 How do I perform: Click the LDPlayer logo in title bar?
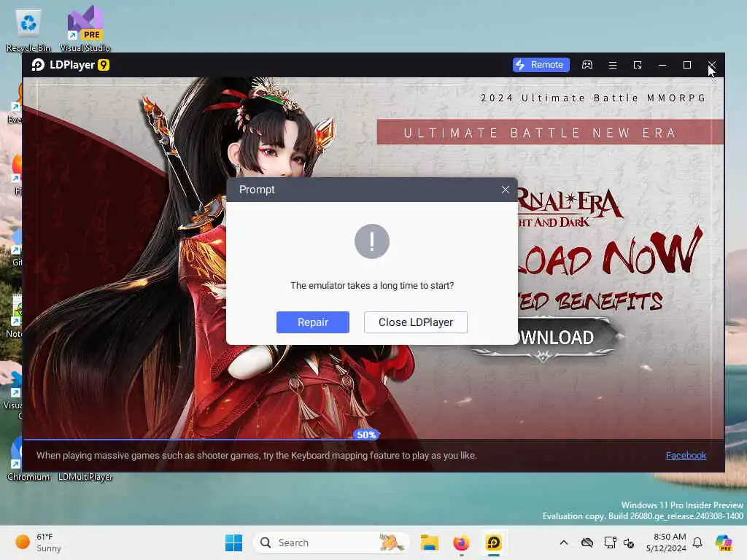tap(71, 65)
